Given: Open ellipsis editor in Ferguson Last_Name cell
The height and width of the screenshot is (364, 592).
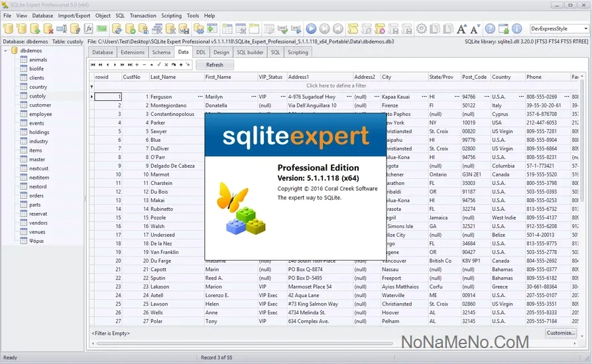Looking at the screenshot, I should click(x=200, y=97).
